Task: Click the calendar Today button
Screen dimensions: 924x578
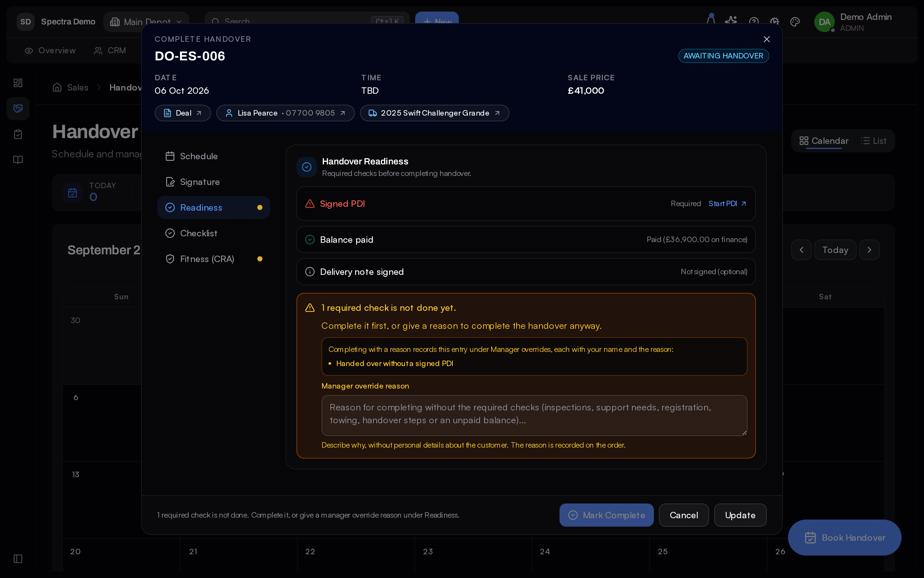Action: click(835, 250)
